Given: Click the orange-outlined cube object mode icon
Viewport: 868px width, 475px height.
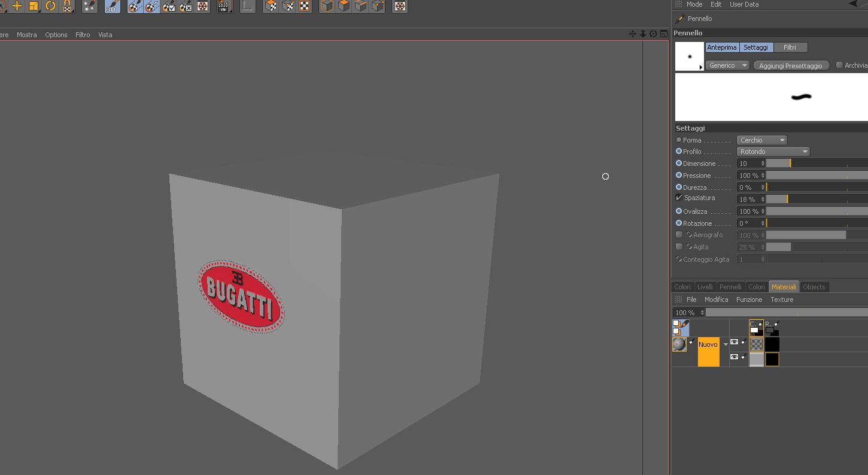Looking at the screenshot, I should point(327,6).
